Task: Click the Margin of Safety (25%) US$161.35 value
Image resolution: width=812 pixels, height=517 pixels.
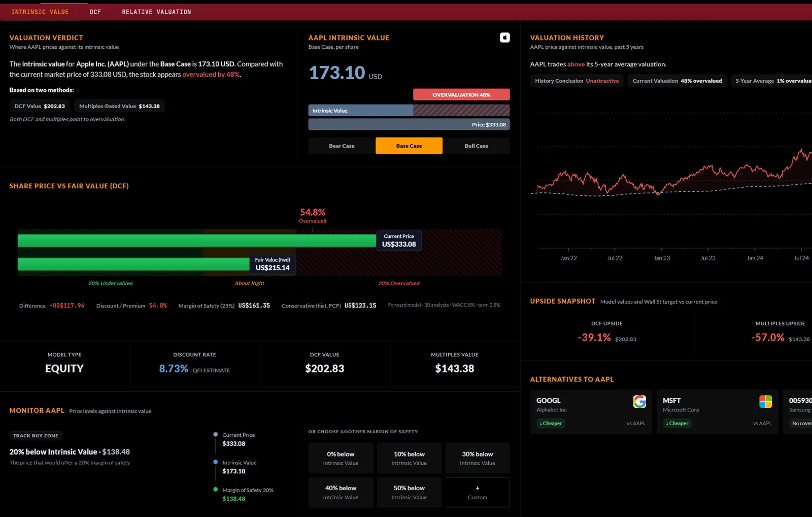Action: (254, 305)
